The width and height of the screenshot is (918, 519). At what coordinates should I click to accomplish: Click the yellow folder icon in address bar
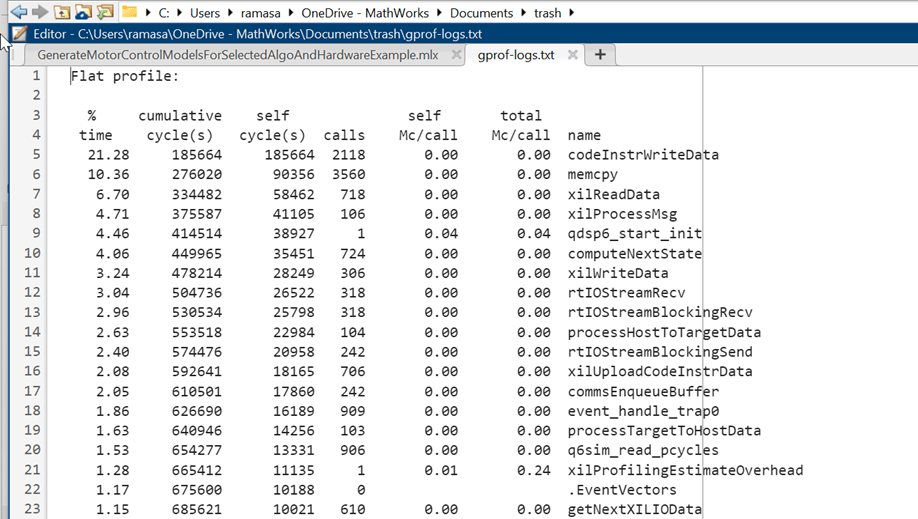tap(129, 12)
